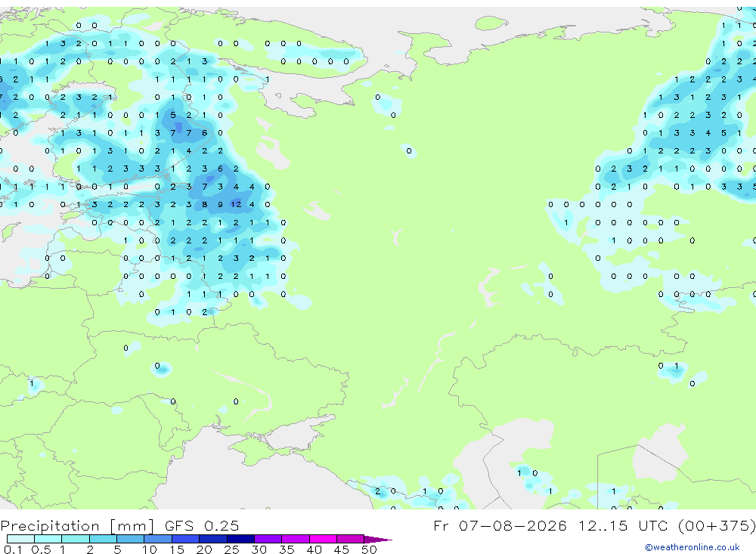Click the legend label '50'

(x=369, y=549)
